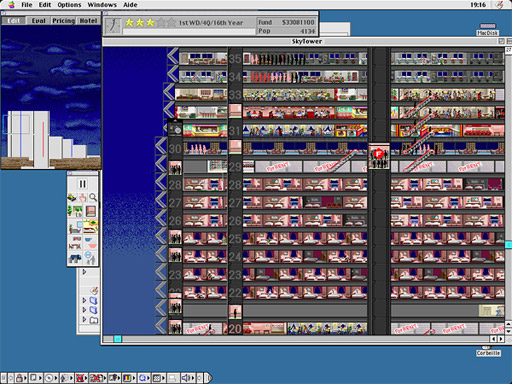512x384 pixels.
Task: Click the floor 35 number label on shaft
Action: (235, 59)
